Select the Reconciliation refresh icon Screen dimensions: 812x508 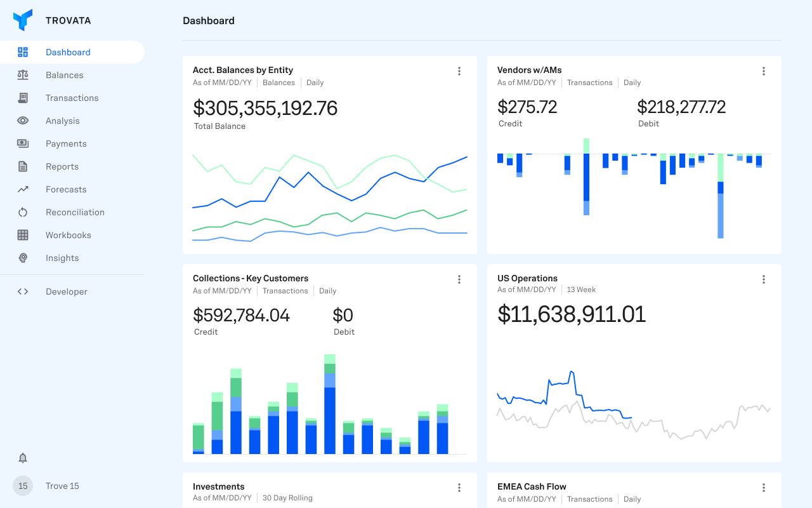(x=23, y=212)
